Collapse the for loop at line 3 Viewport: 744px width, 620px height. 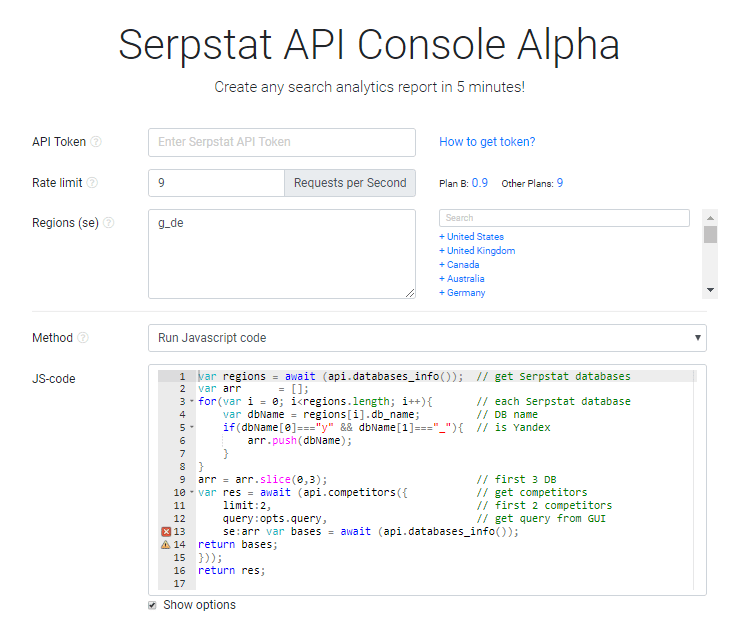coord(192,401)
